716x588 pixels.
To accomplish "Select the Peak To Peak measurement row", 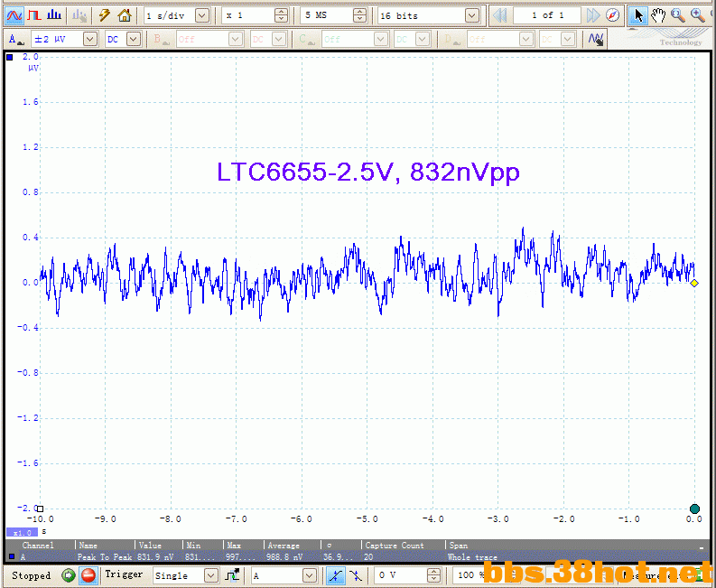I will (355, 557).
